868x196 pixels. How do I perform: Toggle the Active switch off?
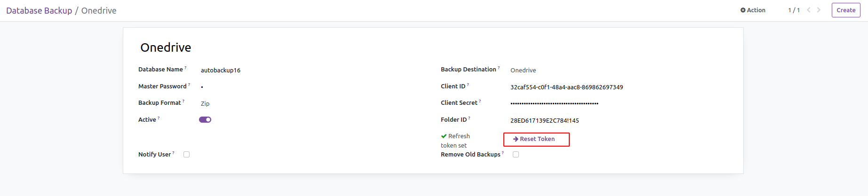[x=205, y=120]
